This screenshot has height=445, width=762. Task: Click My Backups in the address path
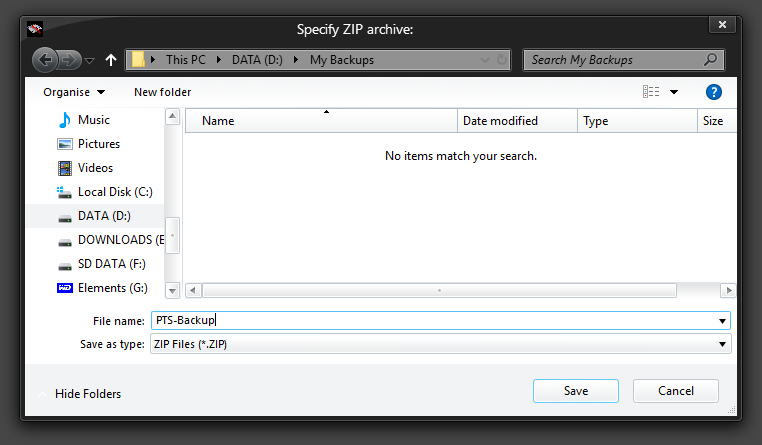[342, 60]
